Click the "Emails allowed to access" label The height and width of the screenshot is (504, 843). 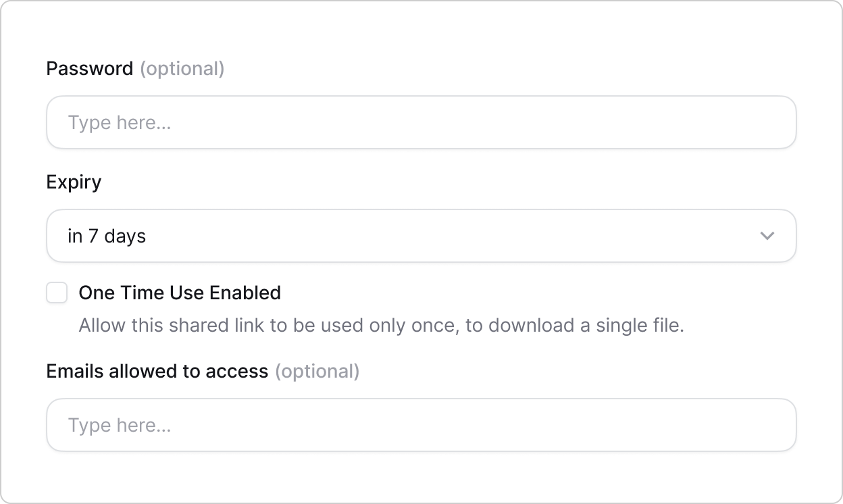coord(157,371)
